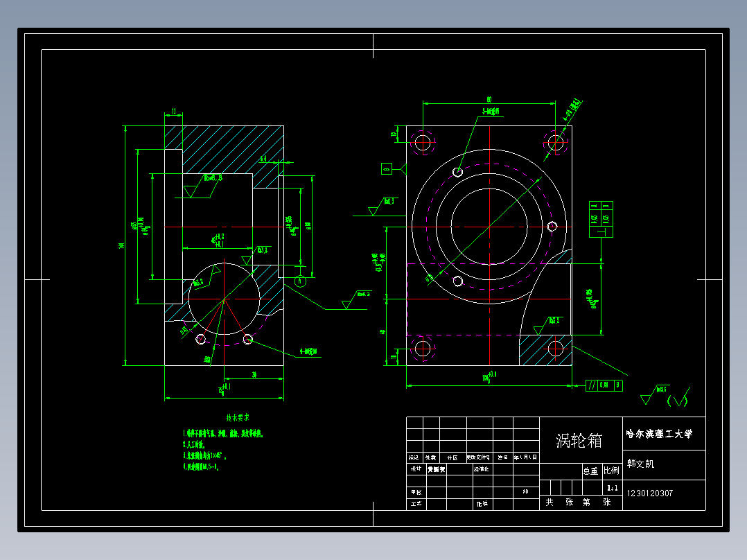Click the parallelism tolerance frame with 0.08

(604, 385)
